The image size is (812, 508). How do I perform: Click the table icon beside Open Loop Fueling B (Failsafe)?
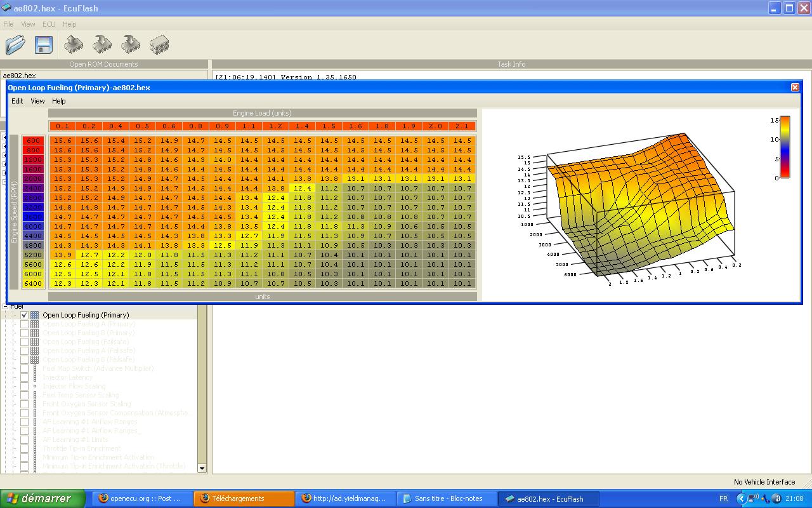(x=35, y=359)
